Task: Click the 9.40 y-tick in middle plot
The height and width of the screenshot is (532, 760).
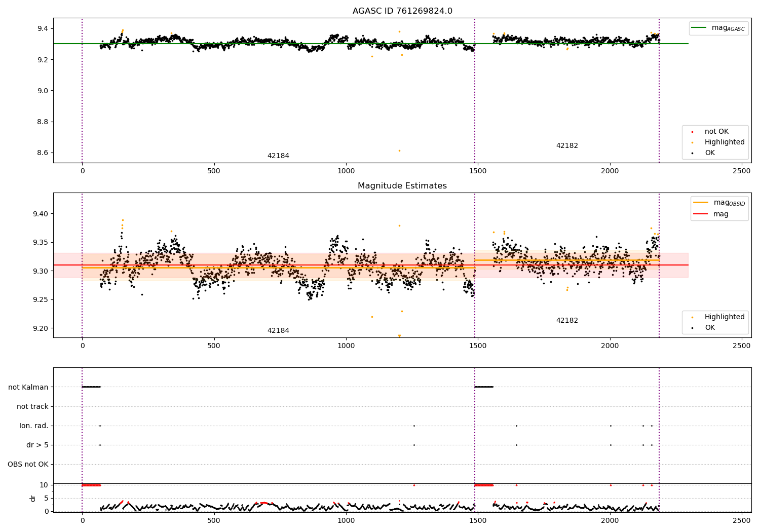Action: [x=41, y=214]
